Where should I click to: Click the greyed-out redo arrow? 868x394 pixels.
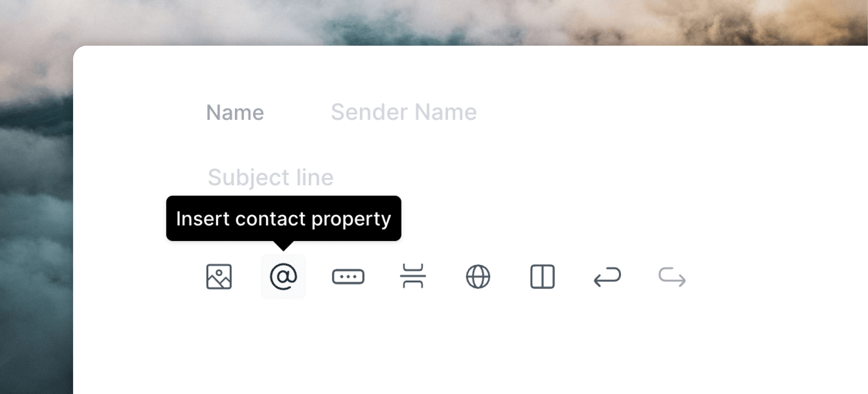(x=672, y=277)
